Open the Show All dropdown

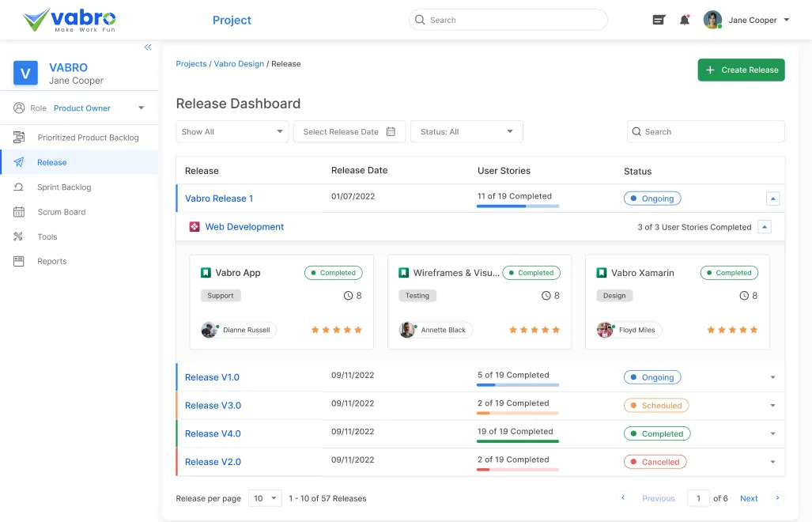pos(232,132)
